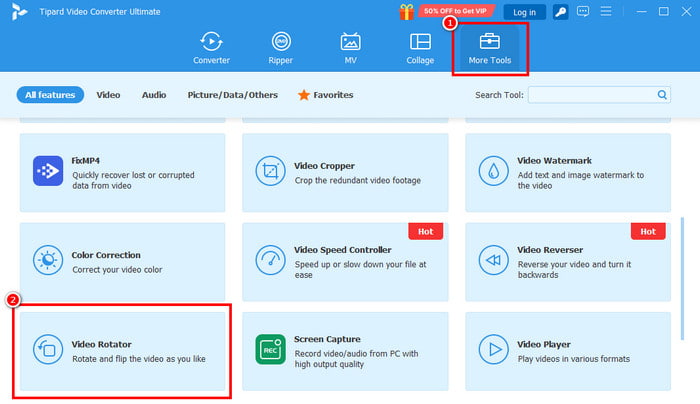Click the key registration icon
This screenshot has width=700, height=404.
point(560,12)
